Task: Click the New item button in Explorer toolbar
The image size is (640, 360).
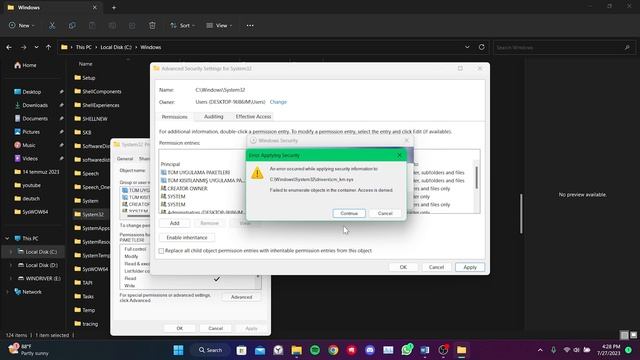Action: click(21, 25)
